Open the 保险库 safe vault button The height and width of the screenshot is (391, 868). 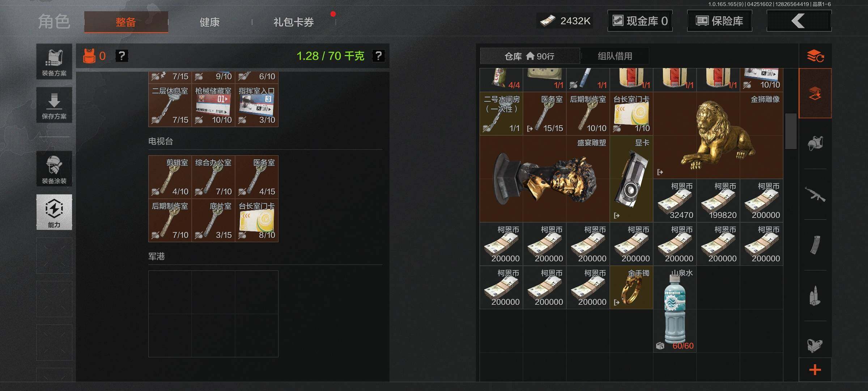point(719,21)
